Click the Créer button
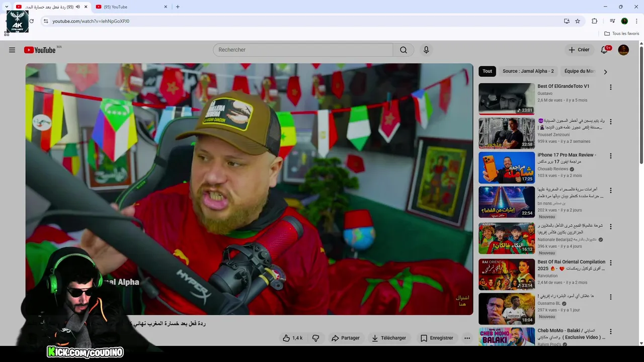 pyautogui.click(x=579, y=50)
